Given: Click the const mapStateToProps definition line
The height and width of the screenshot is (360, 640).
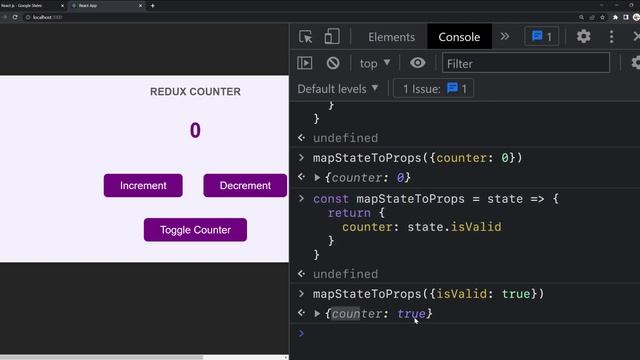Looking at the screenshot, I should pos(436,199).
